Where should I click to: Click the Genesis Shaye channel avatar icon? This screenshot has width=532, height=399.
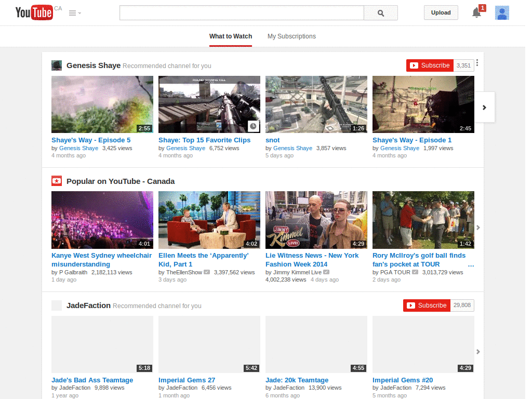point(57,65)
